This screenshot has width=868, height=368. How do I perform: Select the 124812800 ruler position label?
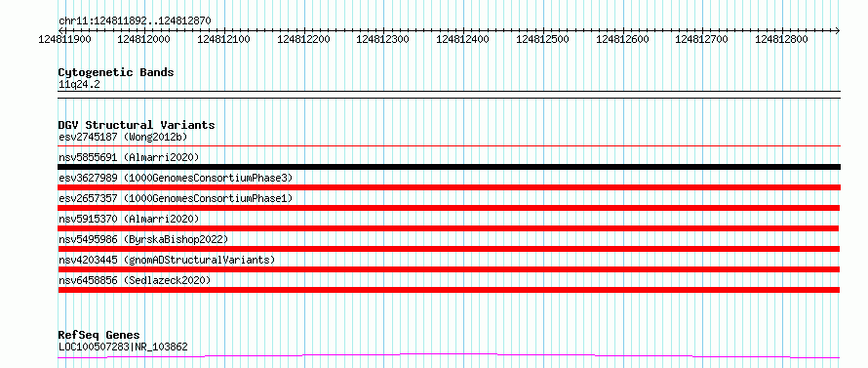(x=781, y=39)
